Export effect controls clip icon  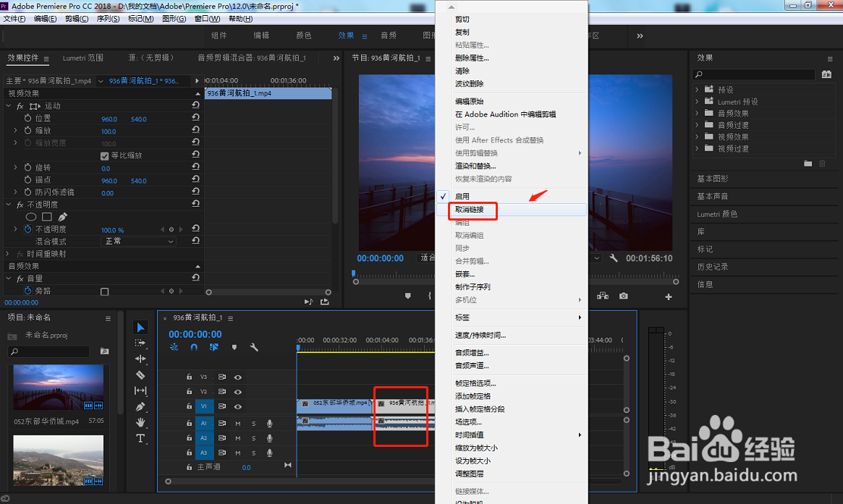click(325, 302)
